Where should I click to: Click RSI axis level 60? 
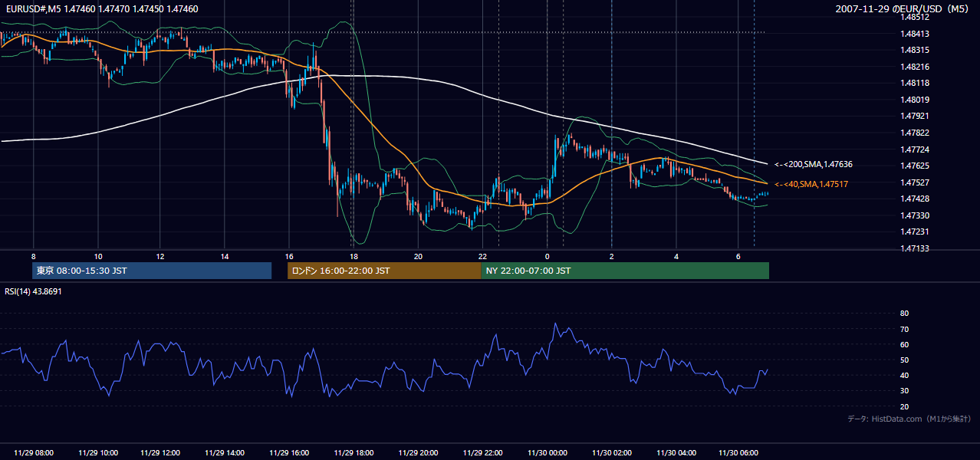click(905, 344)
